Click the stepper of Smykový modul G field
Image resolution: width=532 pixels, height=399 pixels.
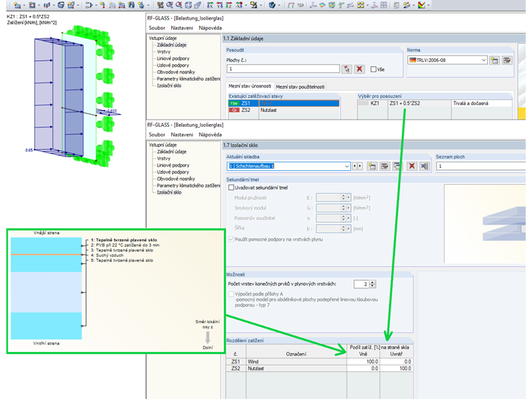[344, 208]
